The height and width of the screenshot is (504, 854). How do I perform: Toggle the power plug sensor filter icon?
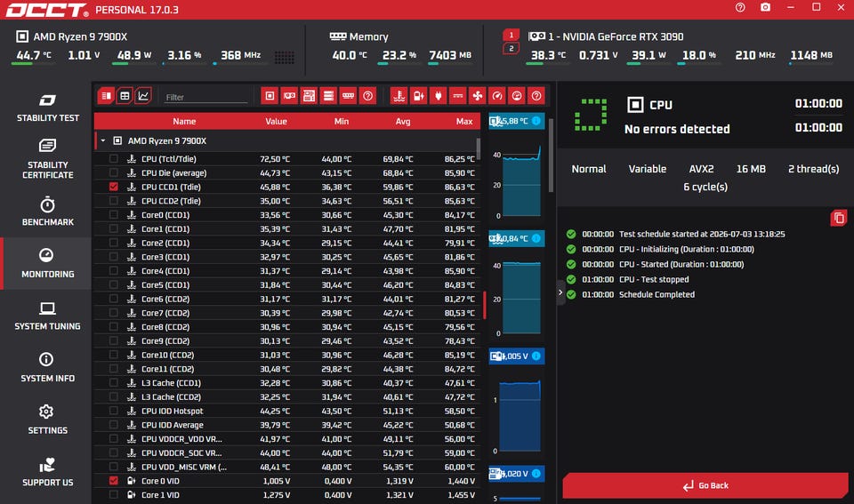click(x=439, y=96)
